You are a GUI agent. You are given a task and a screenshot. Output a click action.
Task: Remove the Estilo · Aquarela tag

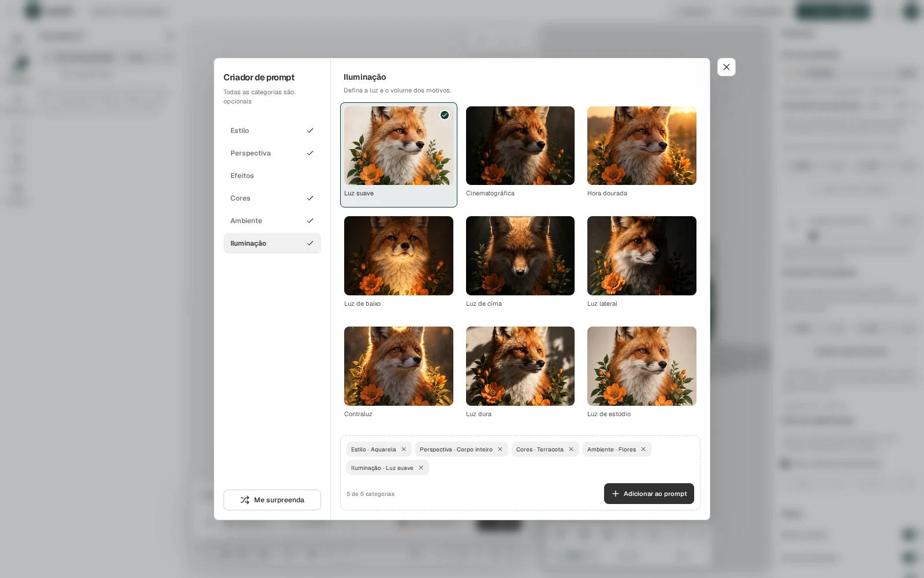coord(404,449)
